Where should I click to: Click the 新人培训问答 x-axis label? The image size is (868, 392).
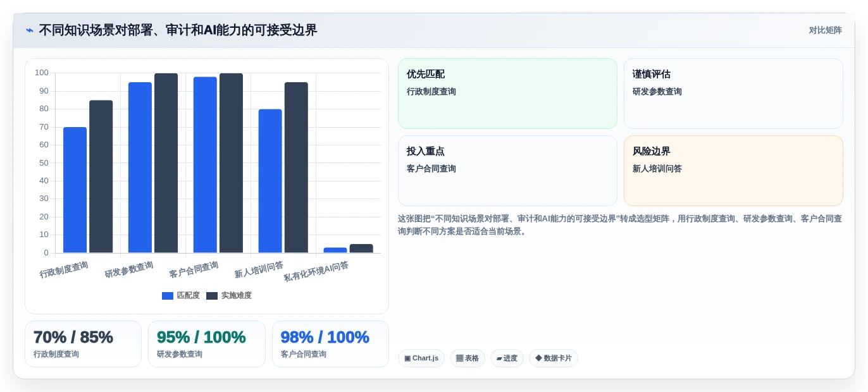[259, 269]
